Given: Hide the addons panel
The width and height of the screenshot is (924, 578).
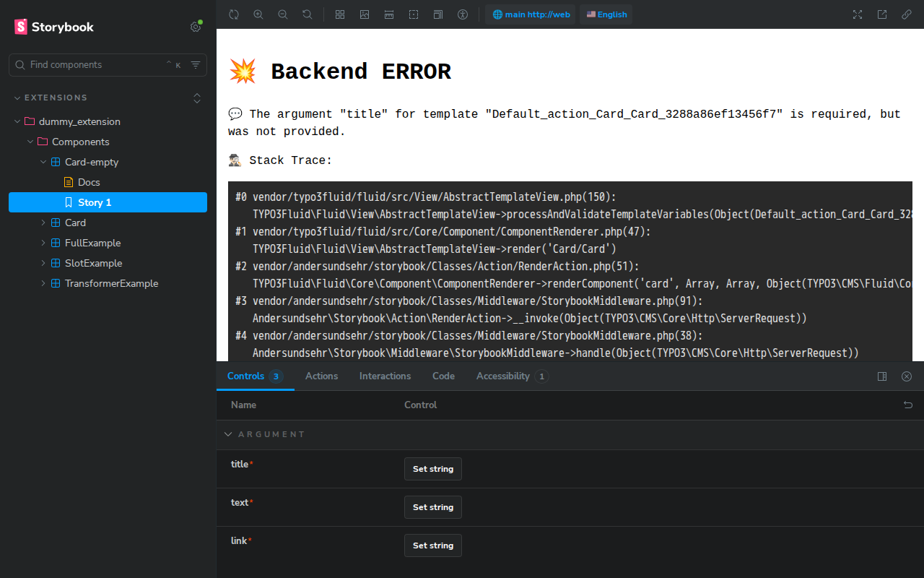Looking at the screenshot, I should (907, 376).
